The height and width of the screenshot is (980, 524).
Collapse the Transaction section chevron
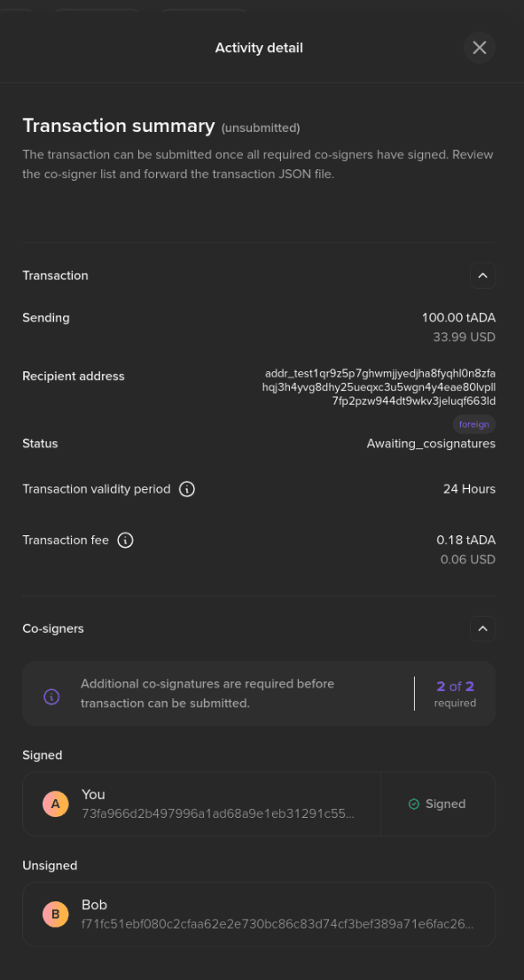(482, 276)
